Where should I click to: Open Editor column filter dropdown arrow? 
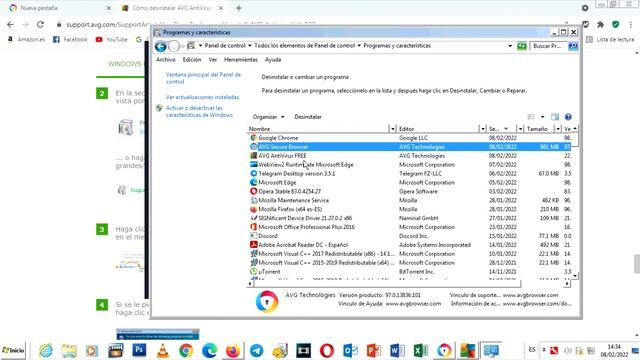point(482,129)
